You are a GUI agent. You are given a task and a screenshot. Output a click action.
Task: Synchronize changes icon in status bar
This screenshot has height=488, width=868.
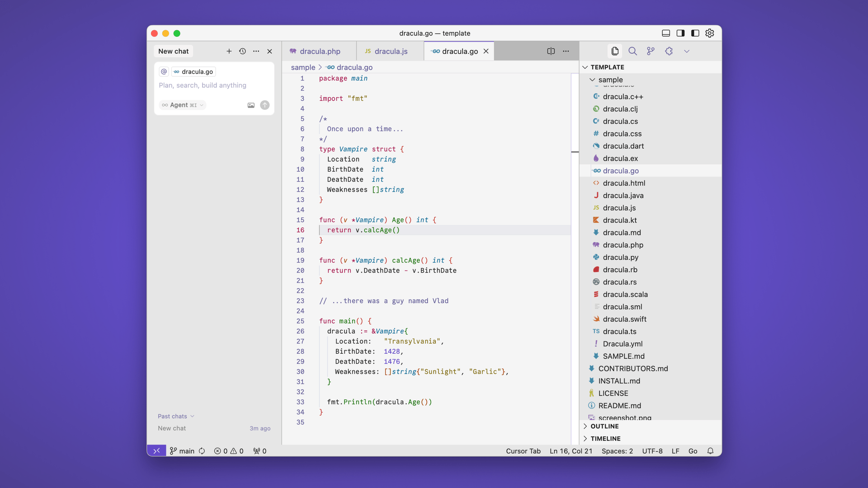pos(202,451)
